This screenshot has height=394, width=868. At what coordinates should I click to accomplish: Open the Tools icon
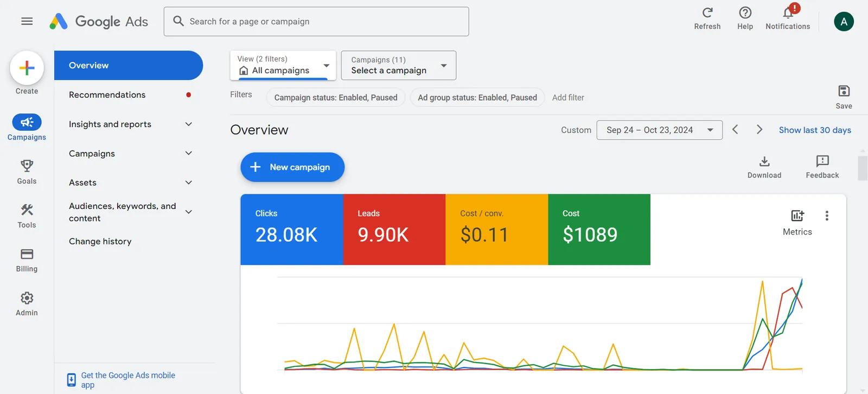[27, 209]
